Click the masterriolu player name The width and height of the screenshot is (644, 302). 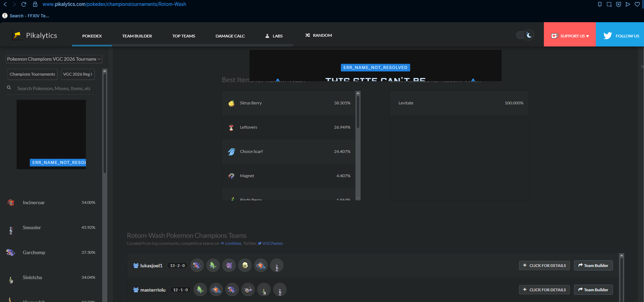click(153, 290)
